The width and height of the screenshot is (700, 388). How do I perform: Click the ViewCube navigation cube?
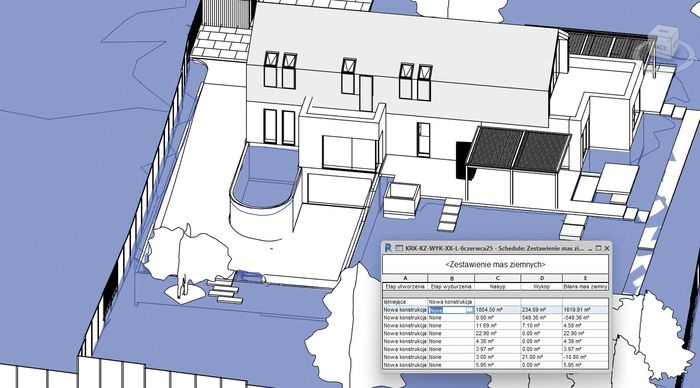point(662,41)
